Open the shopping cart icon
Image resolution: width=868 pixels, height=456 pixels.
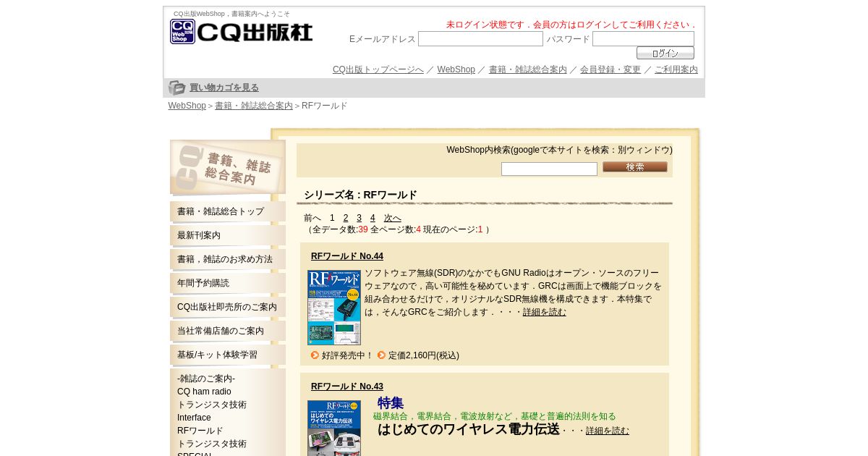[177, 88]
